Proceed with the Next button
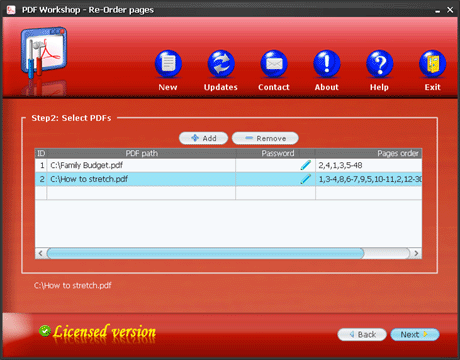 [x=415, y=334]
